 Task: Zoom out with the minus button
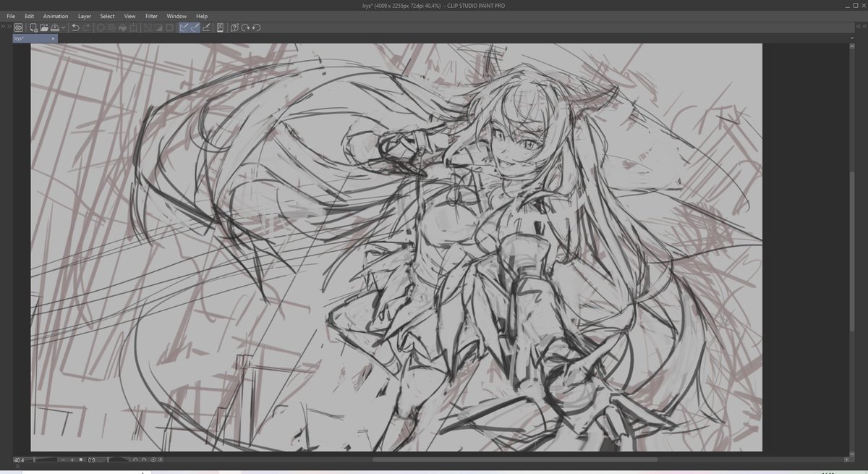(63, 460)
